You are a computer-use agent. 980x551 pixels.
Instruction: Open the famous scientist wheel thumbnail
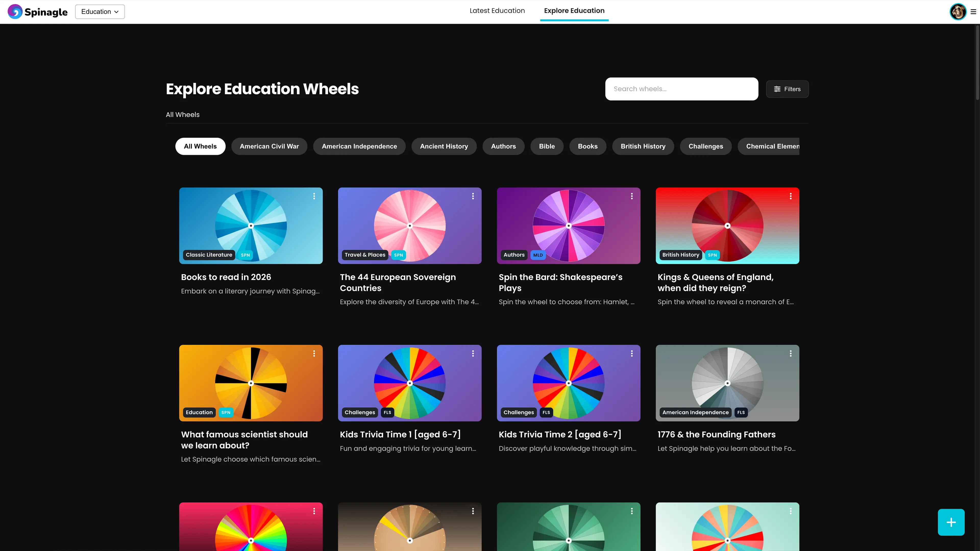pyautogui.click(x=251, y=383)
